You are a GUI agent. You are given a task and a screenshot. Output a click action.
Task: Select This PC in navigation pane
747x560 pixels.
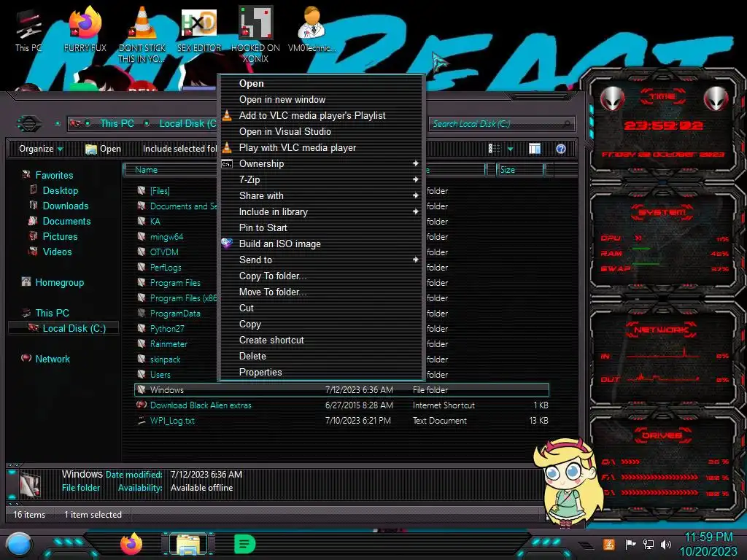pos(52,313)
